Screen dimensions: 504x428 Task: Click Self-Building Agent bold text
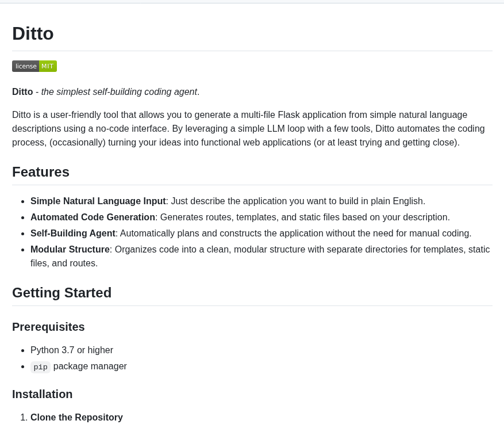[x=73, y=234]
